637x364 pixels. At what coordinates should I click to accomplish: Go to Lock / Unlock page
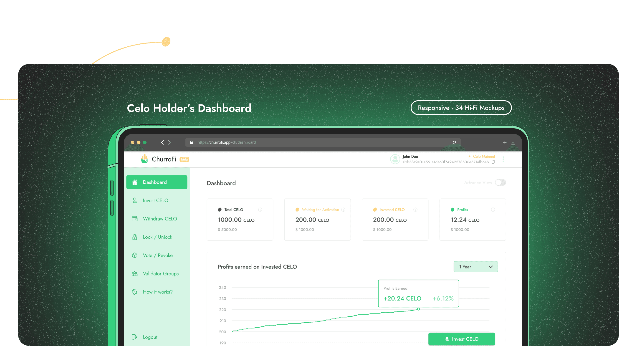(x=157, y=237)
